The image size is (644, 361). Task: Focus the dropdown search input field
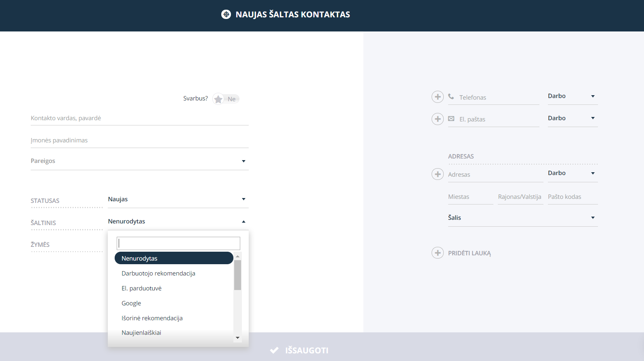click(178, 243)
